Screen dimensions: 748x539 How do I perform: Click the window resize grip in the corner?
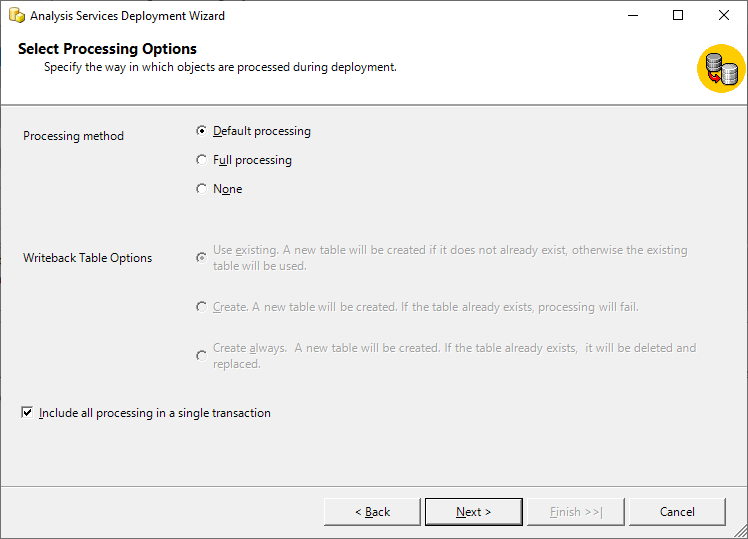point(741,532)
